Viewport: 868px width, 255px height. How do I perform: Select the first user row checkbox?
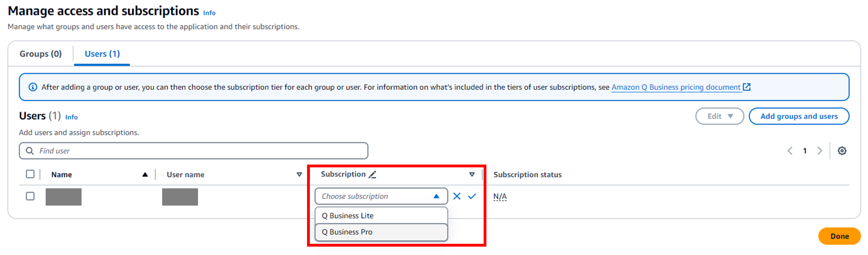(30, 196)
